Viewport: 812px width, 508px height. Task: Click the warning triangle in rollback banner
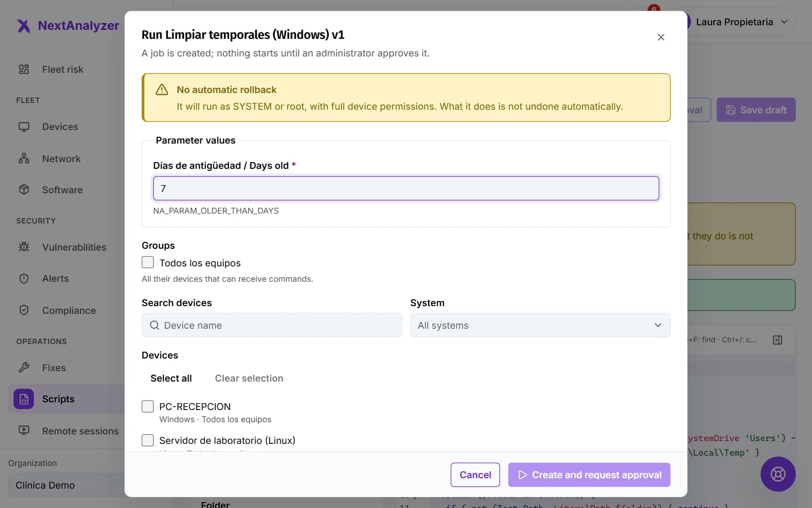pos(162,90)
